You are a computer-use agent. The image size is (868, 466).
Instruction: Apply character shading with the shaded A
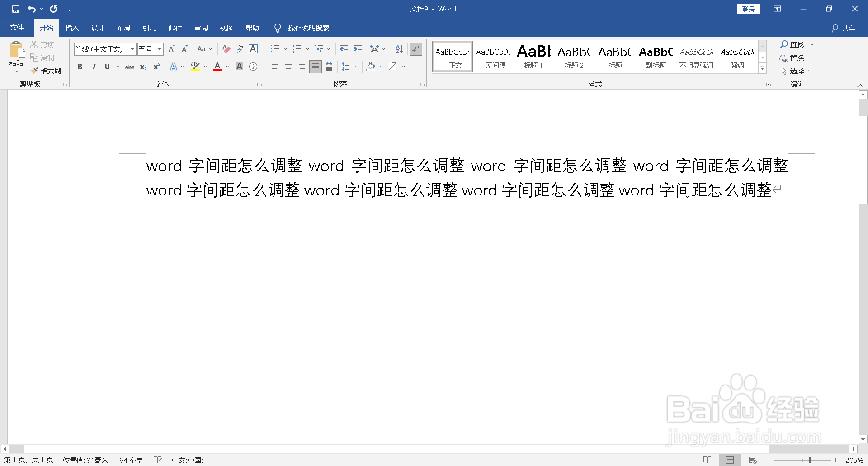[x=240, y=67]
